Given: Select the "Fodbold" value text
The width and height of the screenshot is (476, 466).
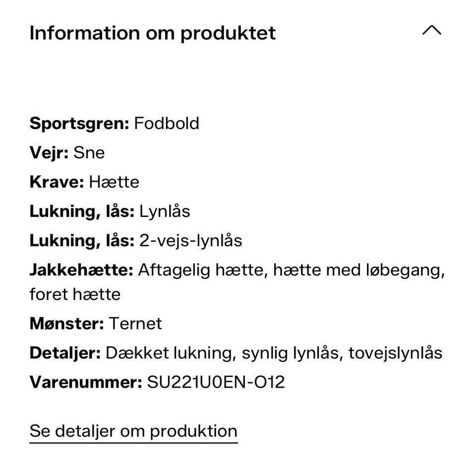Looking at the screenshot, I should coord(167,123).
